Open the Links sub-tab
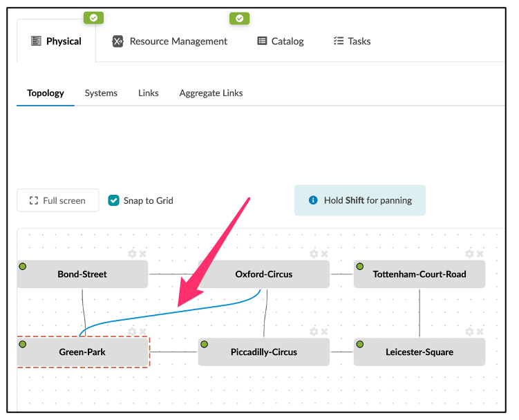Screen dimensions: 519x420 tap(149, 93)
